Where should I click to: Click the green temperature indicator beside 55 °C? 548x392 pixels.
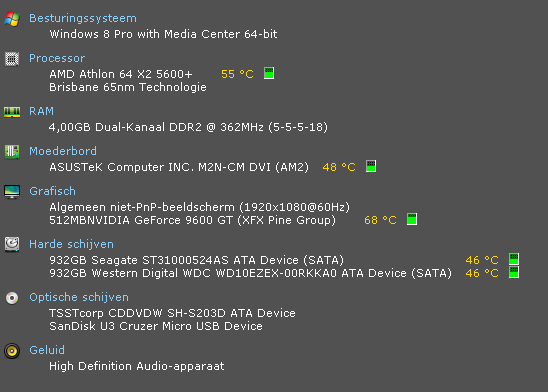(269, 73)
